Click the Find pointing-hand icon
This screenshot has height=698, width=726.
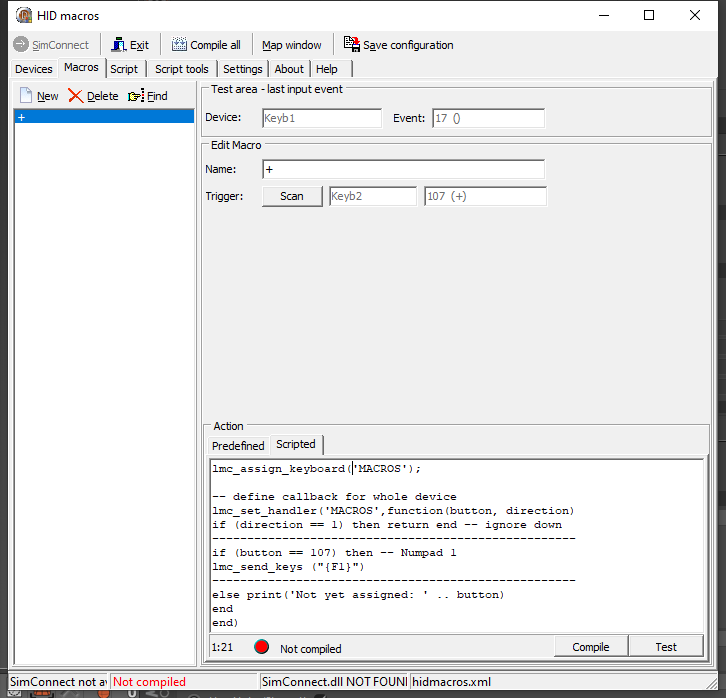point(136,96)
